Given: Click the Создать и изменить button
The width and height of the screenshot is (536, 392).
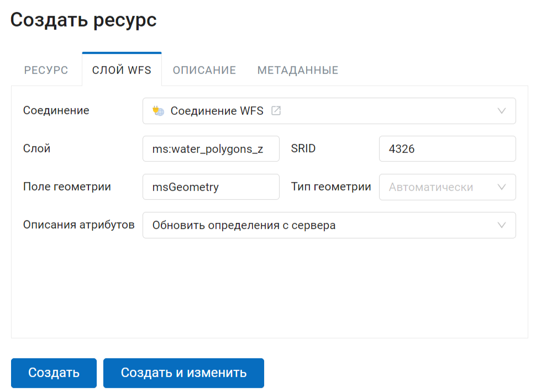Looking at the screenshot, I should coord(183,373).
